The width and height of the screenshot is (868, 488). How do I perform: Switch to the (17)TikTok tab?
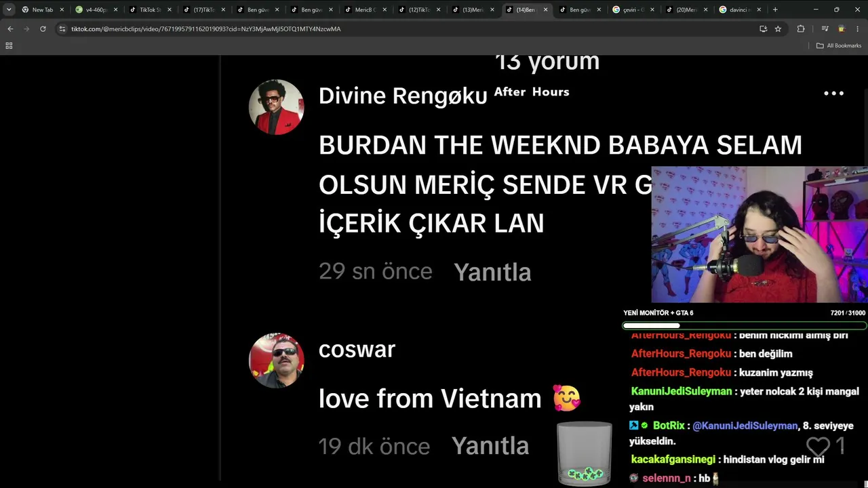203,9
